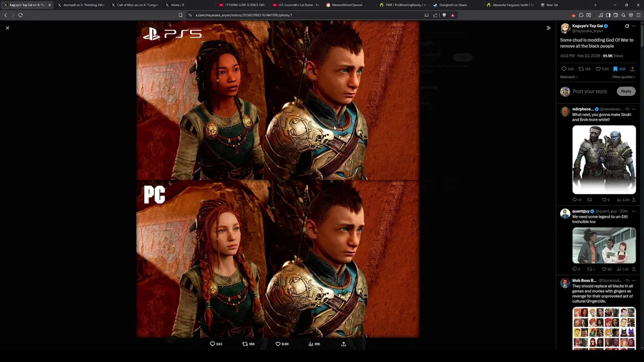
Task: Open the Brave Wallet icon
Action: [x=616, y=15]
